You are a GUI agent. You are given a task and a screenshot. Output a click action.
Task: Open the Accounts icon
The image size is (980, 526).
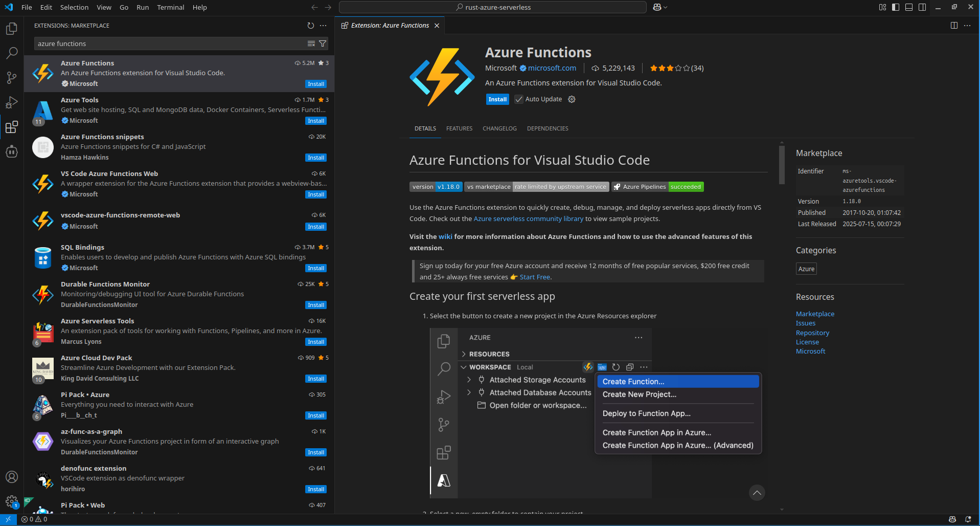[x=12, y=477]
